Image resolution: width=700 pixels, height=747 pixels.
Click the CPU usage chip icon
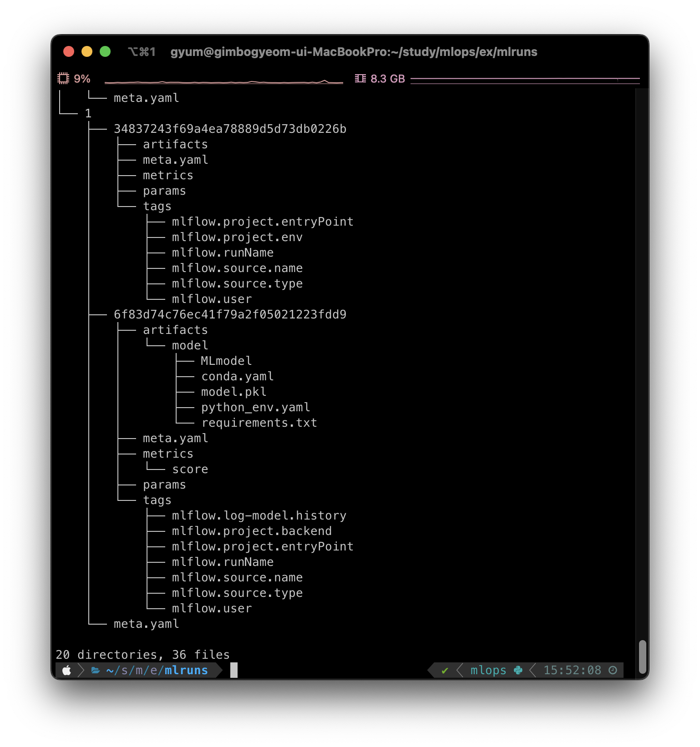tap(63, 79)
